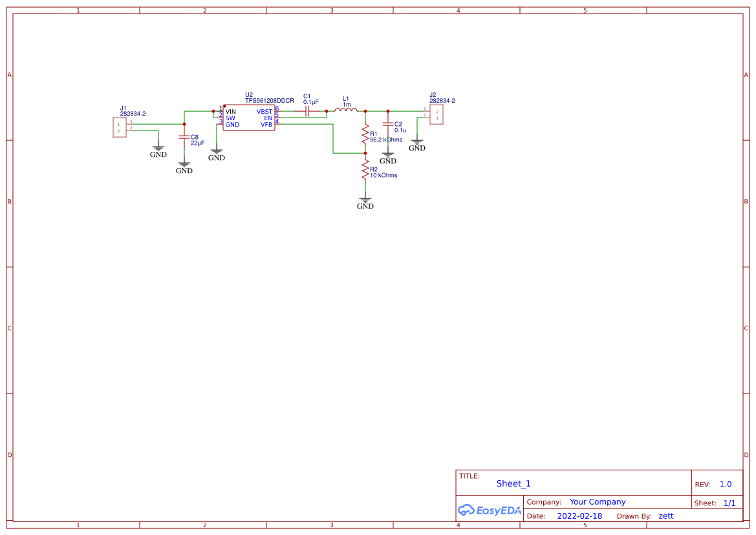
Task: Select the inductor L1 symbol
Action: tap(346, 110)
